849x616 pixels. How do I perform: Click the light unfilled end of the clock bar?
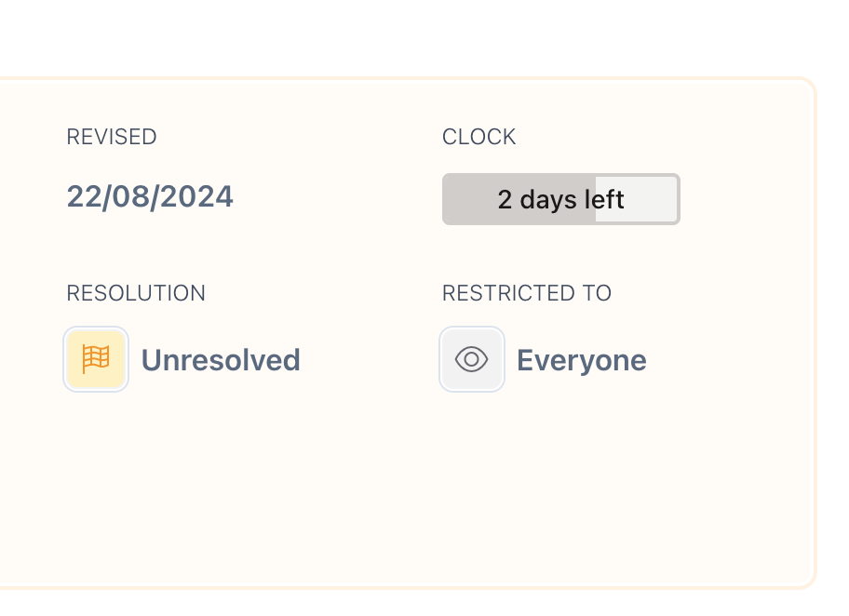coord(652,199)
